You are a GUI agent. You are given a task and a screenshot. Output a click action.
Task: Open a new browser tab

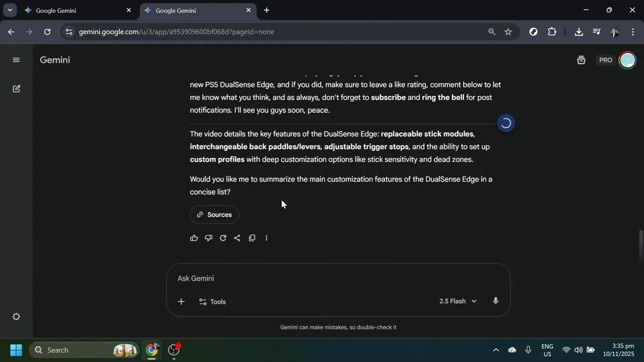(267, 10)
